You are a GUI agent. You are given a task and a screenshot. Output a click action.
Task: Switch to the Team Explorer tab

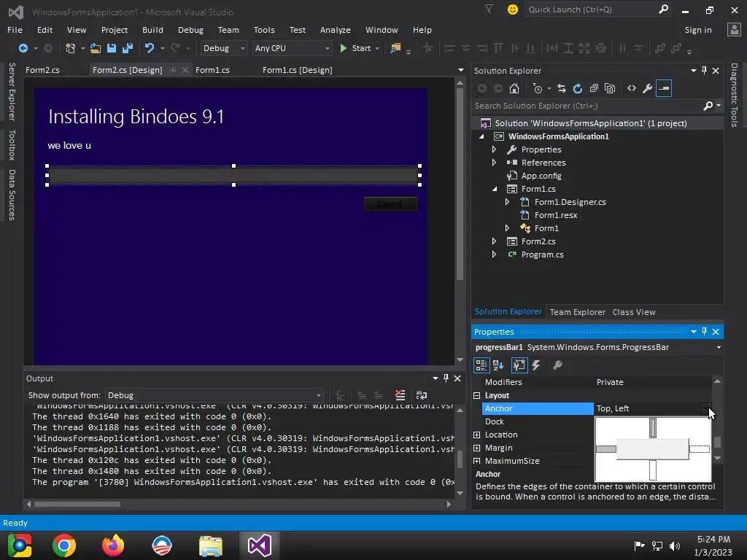pos(578,312)
